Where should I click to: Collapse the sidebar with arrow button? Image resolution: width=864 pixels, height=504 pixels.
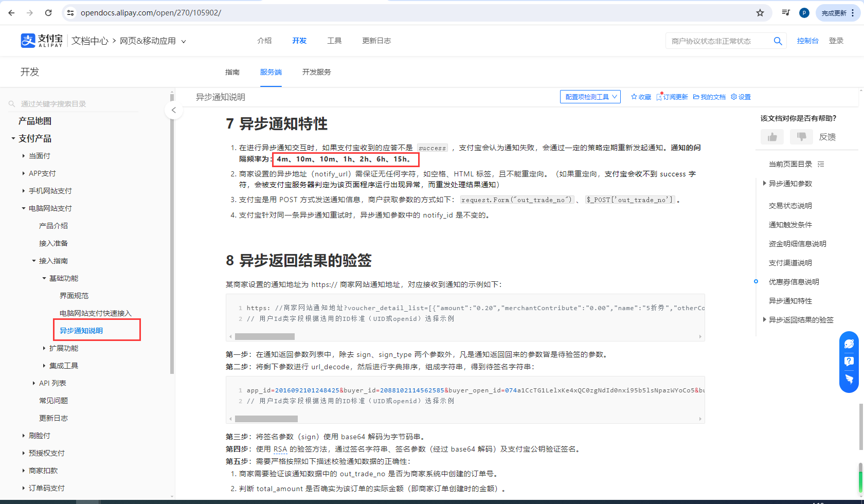pos(174,110)
